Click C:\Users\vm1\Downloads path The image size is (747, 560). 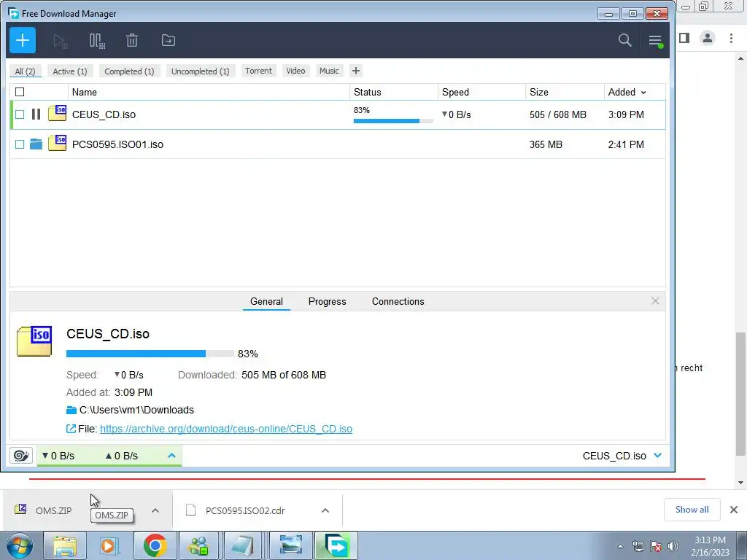click(x=136, y=410)
